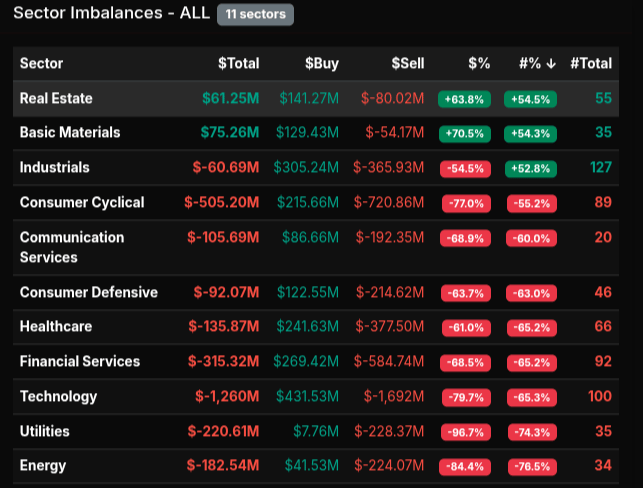Sort by the $% column header
The height and width of the screenshot is (488, 643).
478,63
